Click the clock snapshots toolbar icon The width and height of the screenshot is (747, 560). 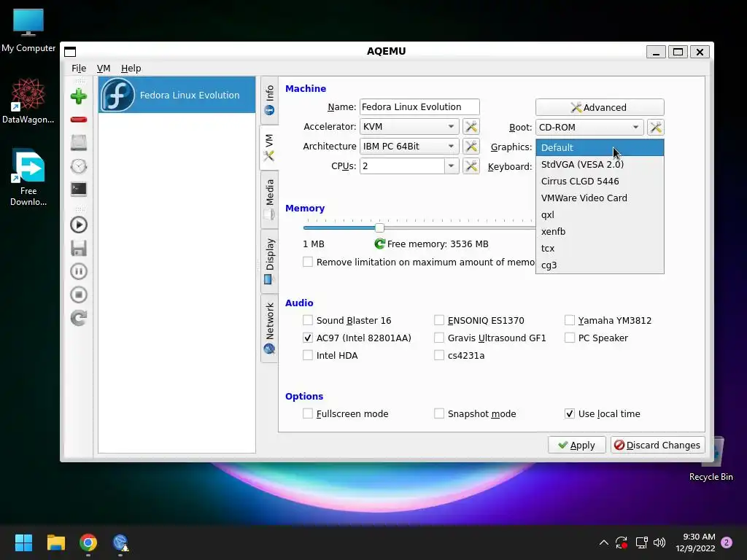point(79,166)
